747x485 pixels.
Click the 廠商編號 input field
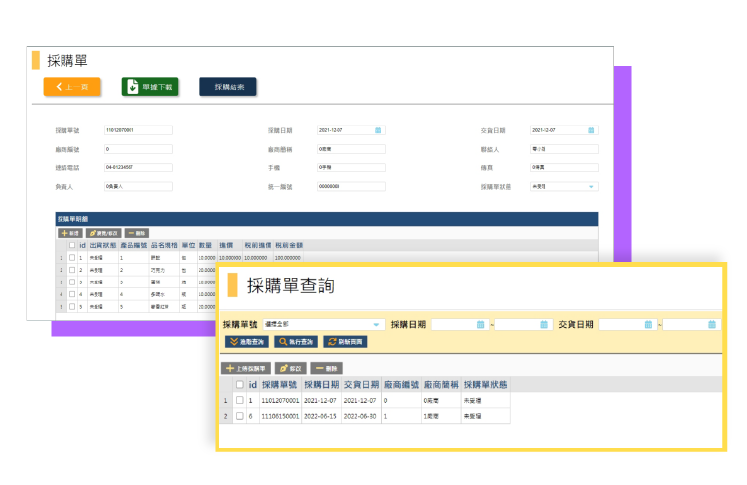138,149
